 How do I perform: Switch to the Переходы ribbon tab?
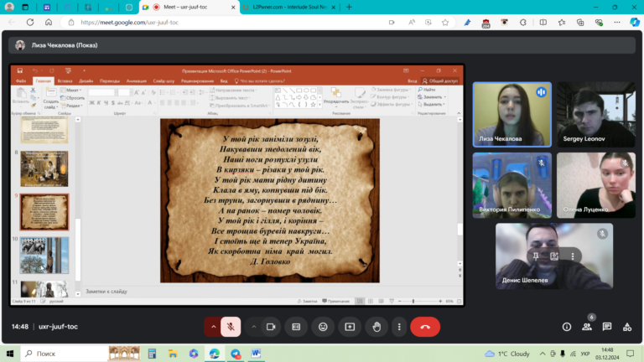pos(110,80)
